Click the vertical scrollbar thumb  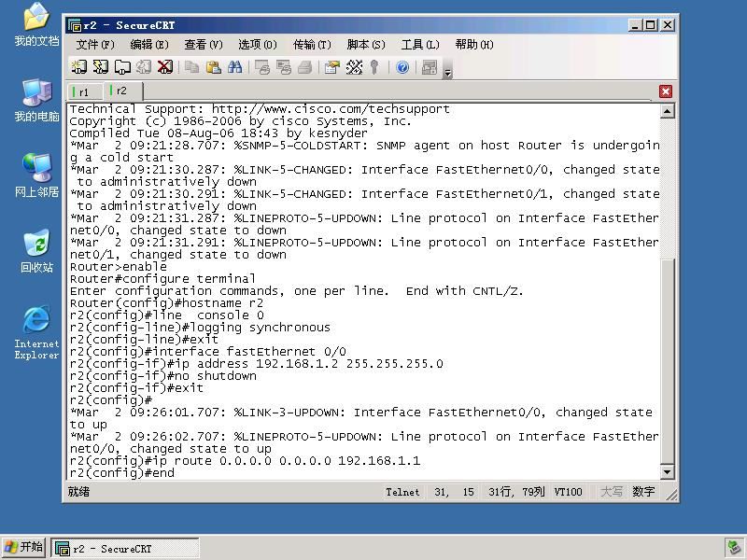[x=668, y=361]
